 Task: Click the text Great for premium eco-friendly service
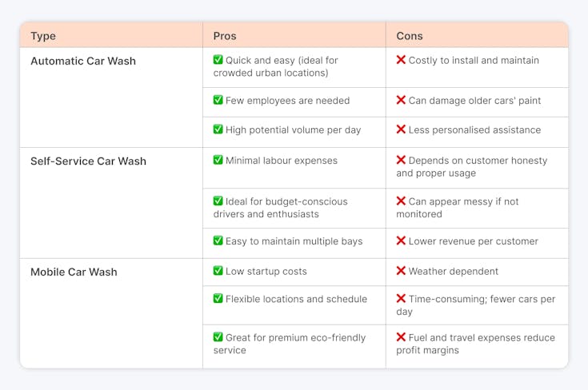[x=290, y=344]
